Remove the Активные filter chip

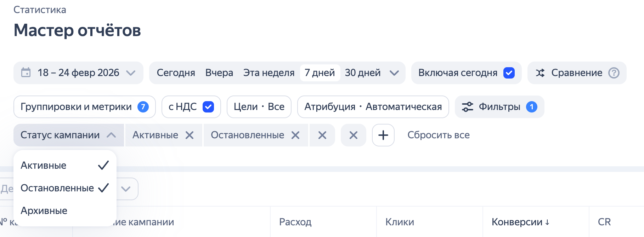(x=190, y=135)
